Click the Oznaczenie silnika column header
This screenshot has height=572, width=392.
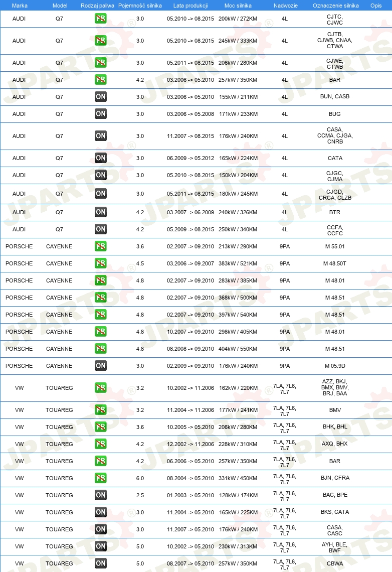point(335,6)
